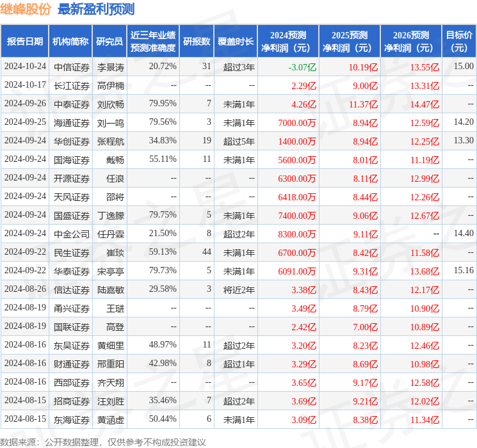Screen dimensions: 477x448
Task: Click the 2.29亿 profit value
Action: point(304,86)
